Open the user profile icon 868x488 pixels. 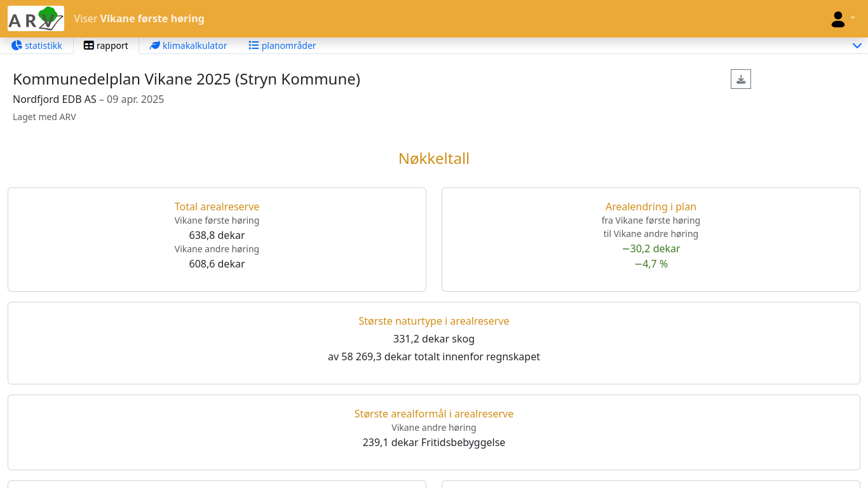[837, 19]
